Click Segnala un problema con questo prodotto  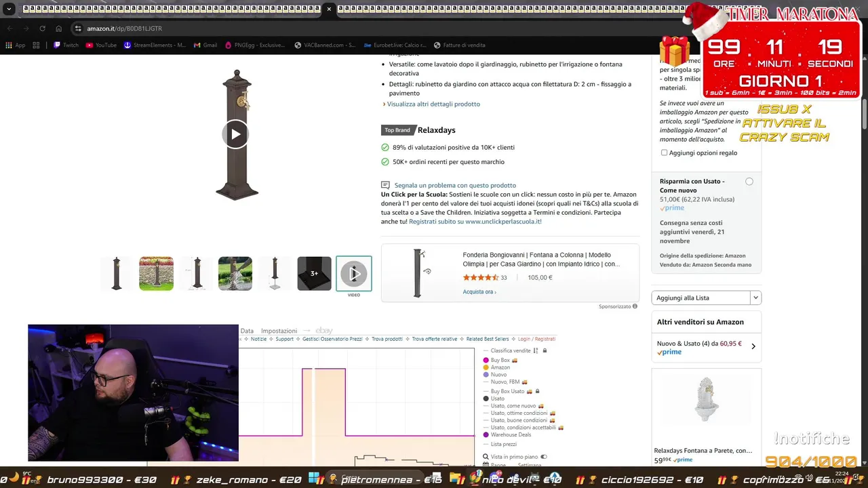pyautogui.click(x=455, y=185)
